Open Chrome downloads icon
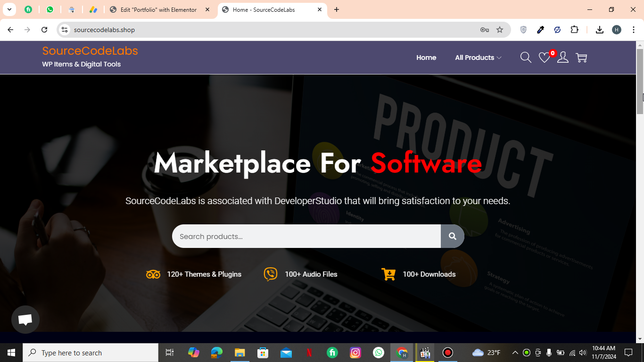 coord(600,30)
